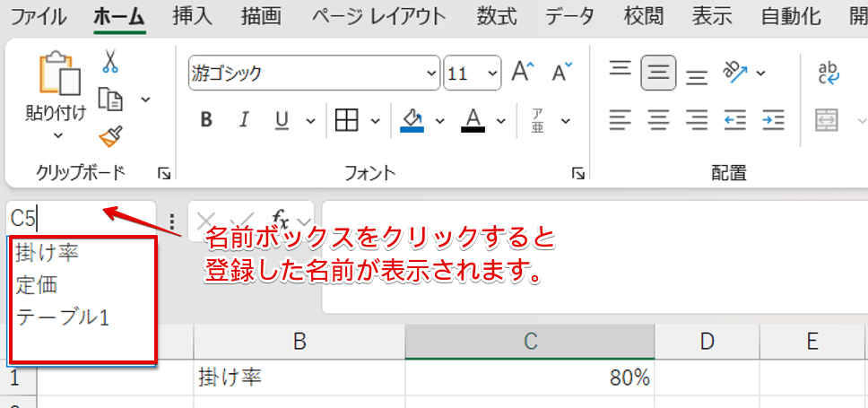Click the name box showing C5
868x408 pixels.
(x=81, y=220)
